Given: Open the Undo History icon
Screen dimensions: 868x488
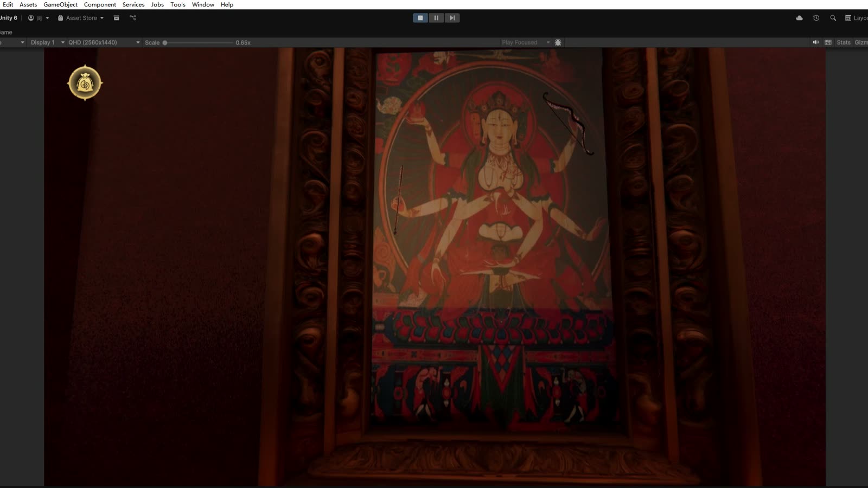Looking at the screenshot, I should 816,18.
